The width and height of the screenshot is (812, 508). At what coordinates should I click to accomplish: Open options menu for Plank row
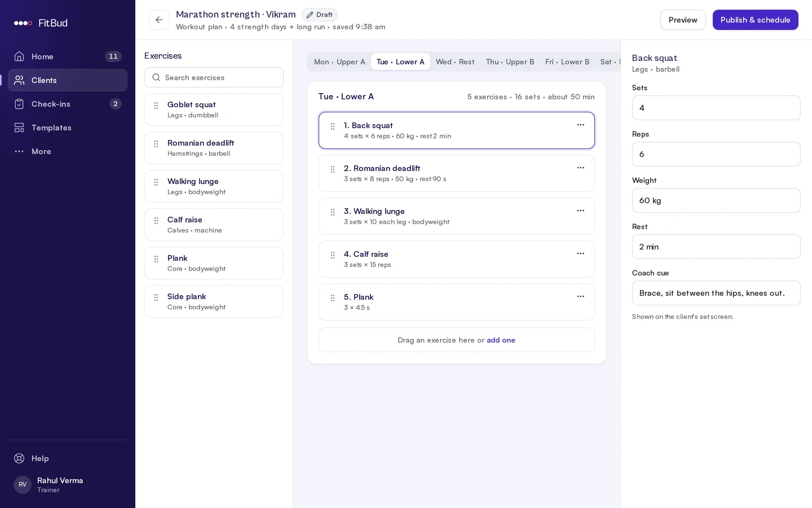coord(581,296)
